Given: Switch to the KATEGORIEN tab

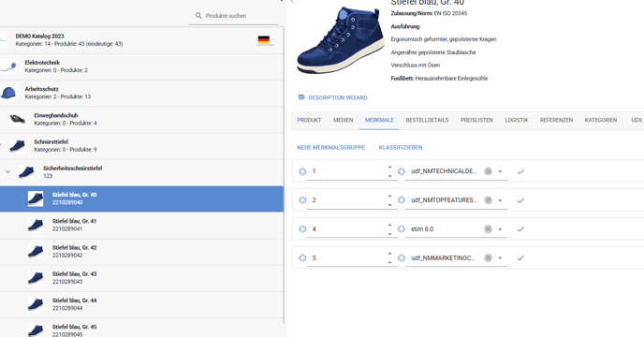Looking at the screenshot, I should [601, 120].
